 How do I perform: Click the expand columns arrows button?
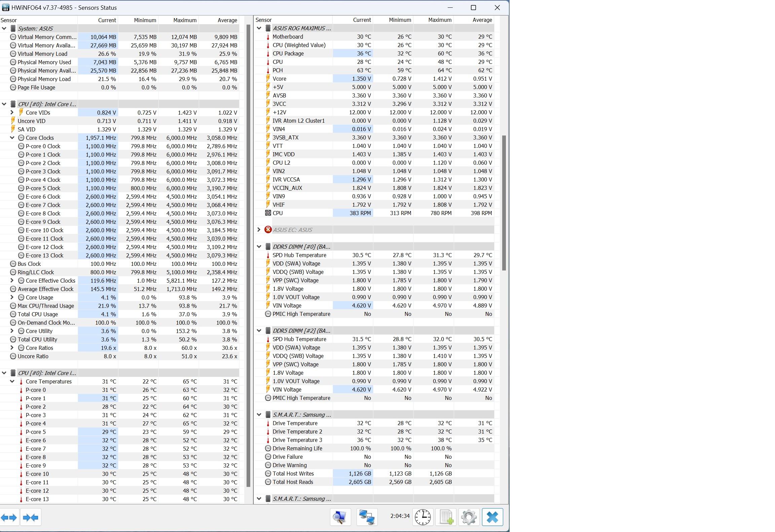click(9, 517)
